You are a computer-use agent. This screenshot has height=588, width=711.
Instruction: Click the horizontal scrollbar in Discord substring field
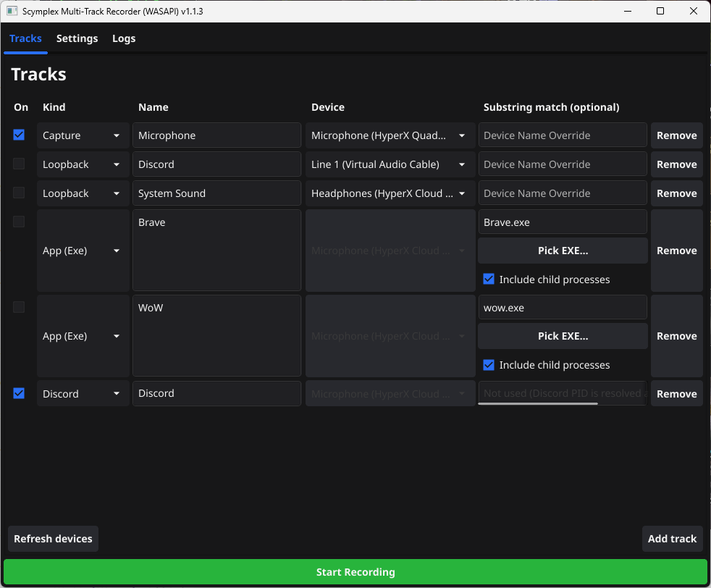click(x=538, y=403)
